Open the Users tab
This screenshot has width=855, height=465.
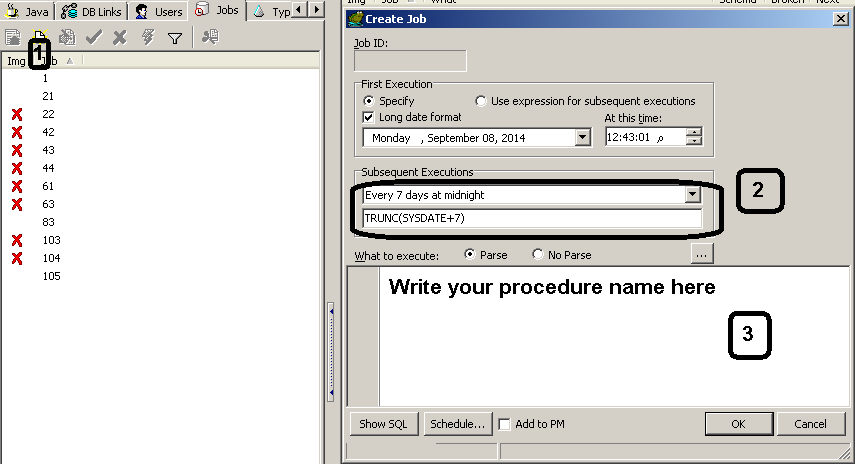(160, 11)
